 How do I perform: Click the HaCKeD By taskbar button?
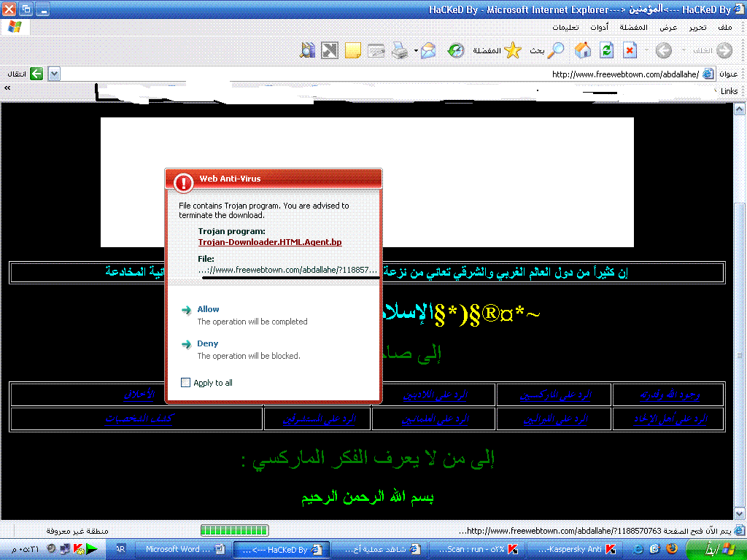pyautogui.click(x=281, y=549)
